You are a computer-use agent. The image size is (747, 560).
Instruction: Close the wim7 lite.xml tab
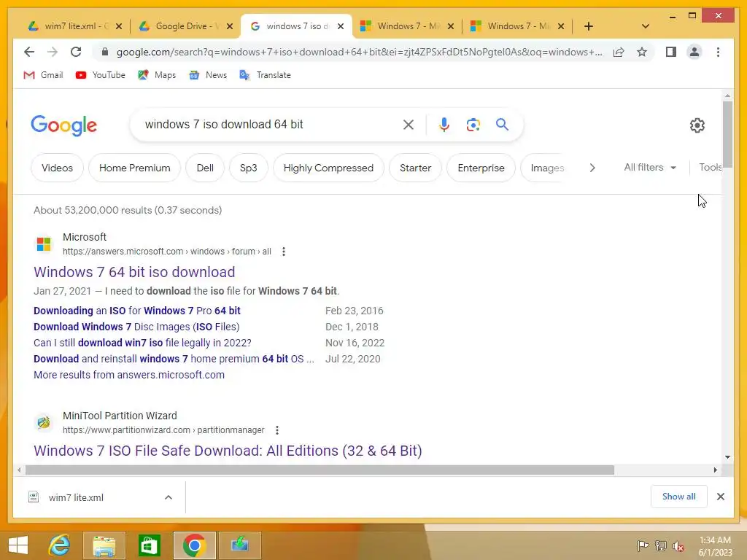[119, 26]
